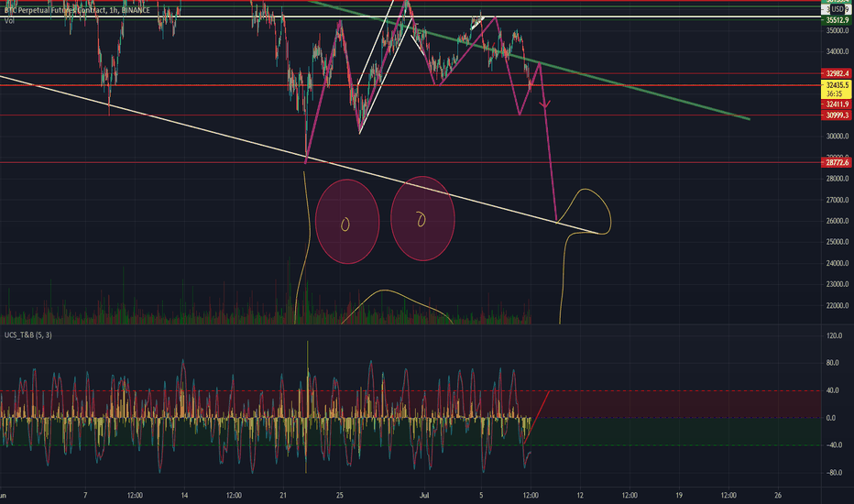Image resolution: width=854 pixels, height=504 pixels.
Task: Click the 25 date label on time axis
Action: pyautogui.click(x=340, y=495)
